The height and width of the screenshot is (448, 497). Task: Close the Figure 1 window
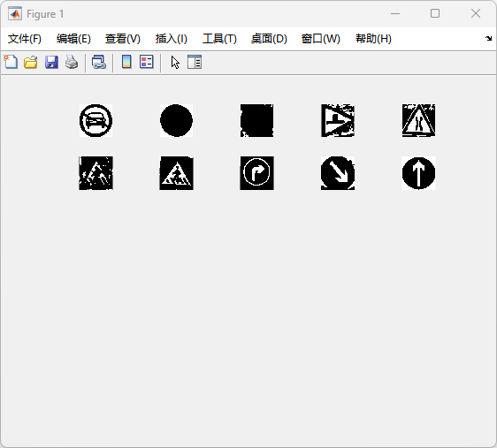476,13
